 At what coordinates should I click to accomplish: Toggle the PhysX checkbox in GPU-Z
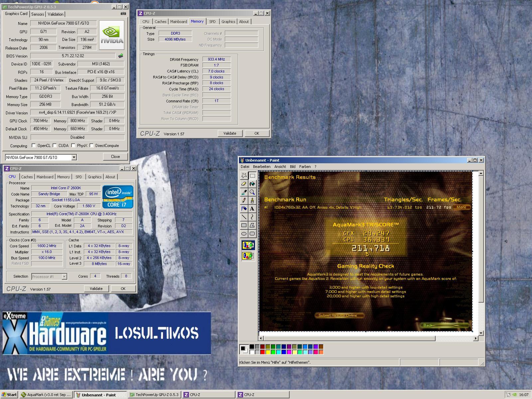(73, 146)
